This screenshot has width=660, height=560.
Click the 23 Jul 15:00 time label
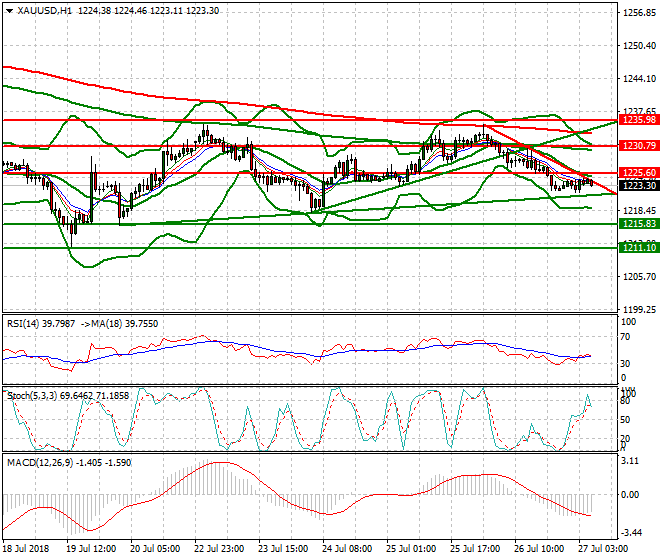click(282, 549)
